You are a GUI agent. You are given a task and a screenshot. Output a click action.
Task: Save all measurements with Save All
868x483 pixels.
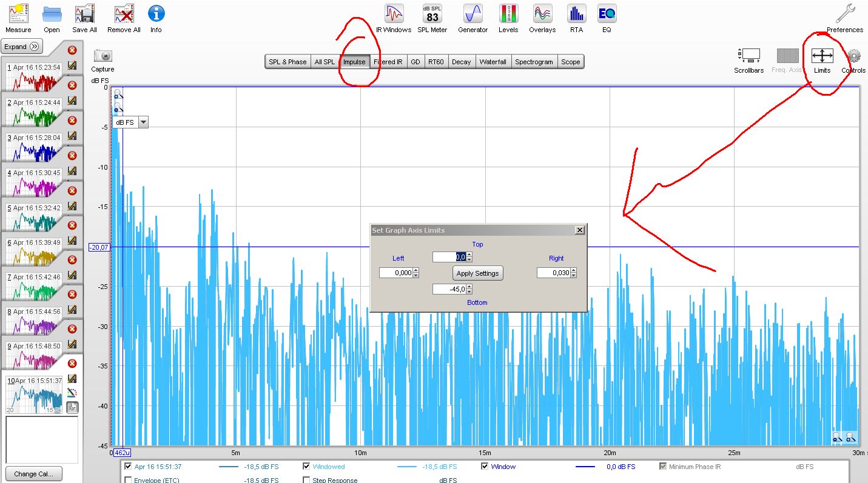point(84,18)
